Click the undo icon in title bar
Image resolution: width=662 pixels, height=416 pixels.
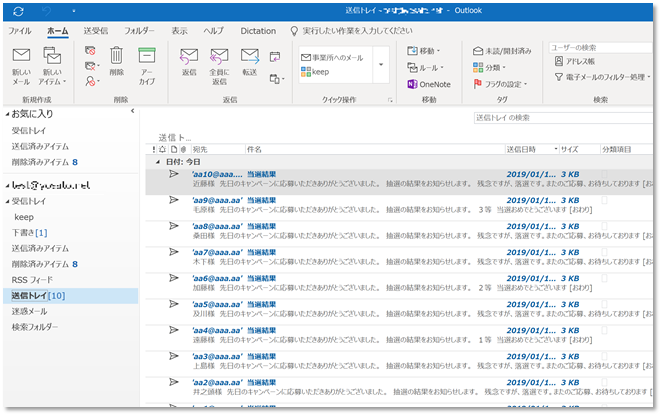point(47,11)
